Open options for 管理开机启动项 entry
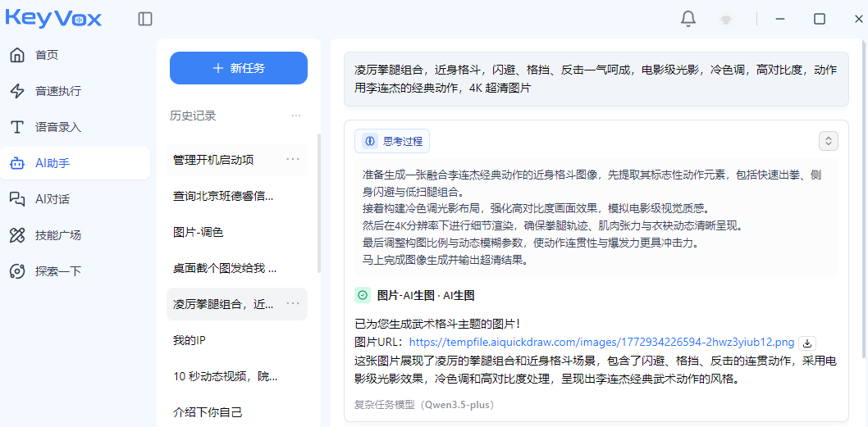 tap(293, 159)
